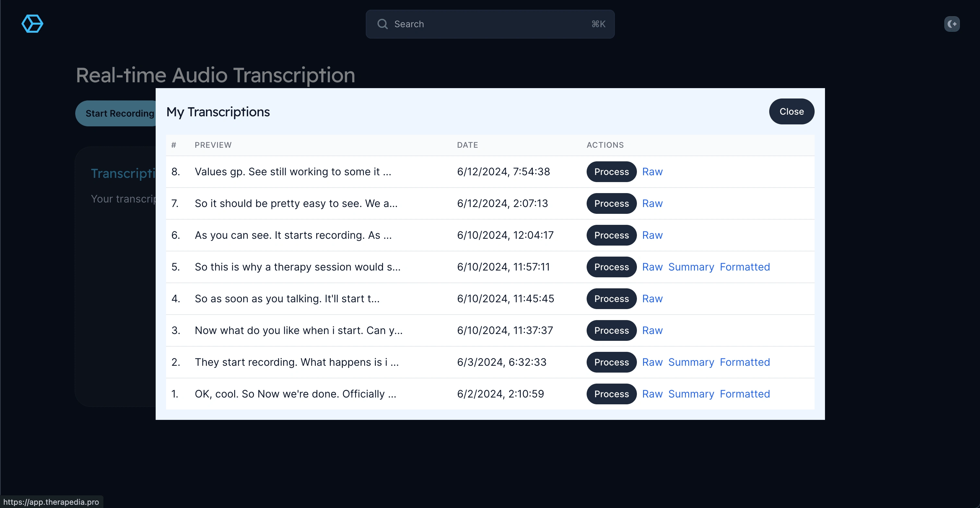The width and height of the screenshot is (980, 508).
Task: Open Summary for transcription 1
Action: [x=691, y=394]
